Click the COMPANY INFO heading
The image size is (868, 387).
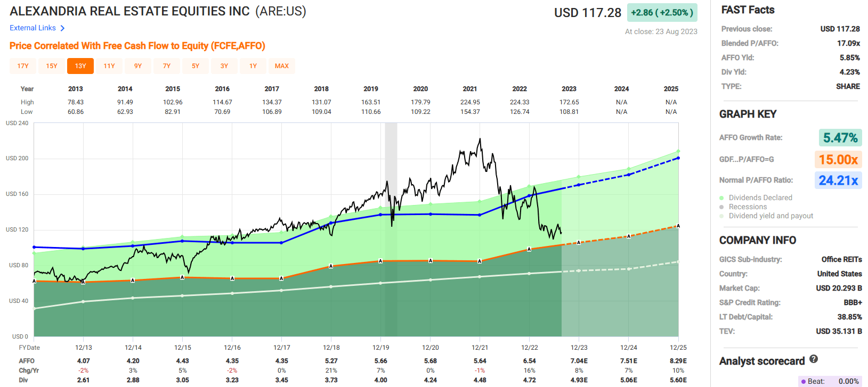coord(758,240)
